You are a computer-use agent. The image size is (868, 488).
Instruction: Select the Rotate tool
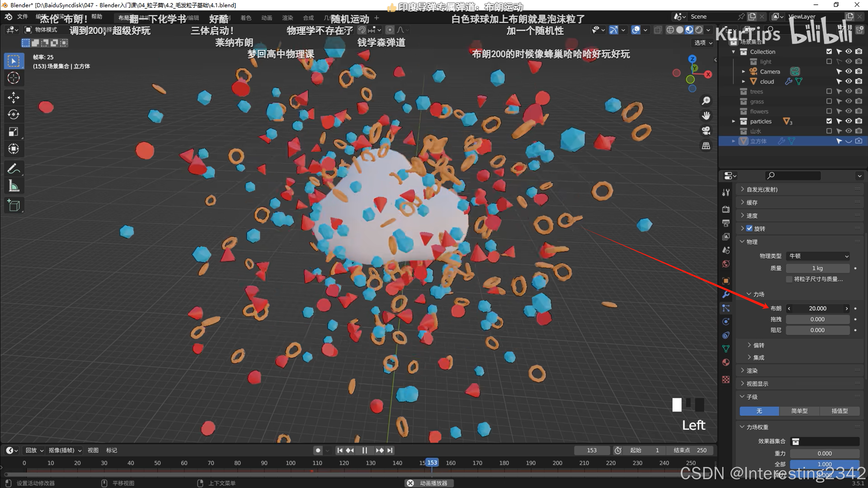[14, 115]
